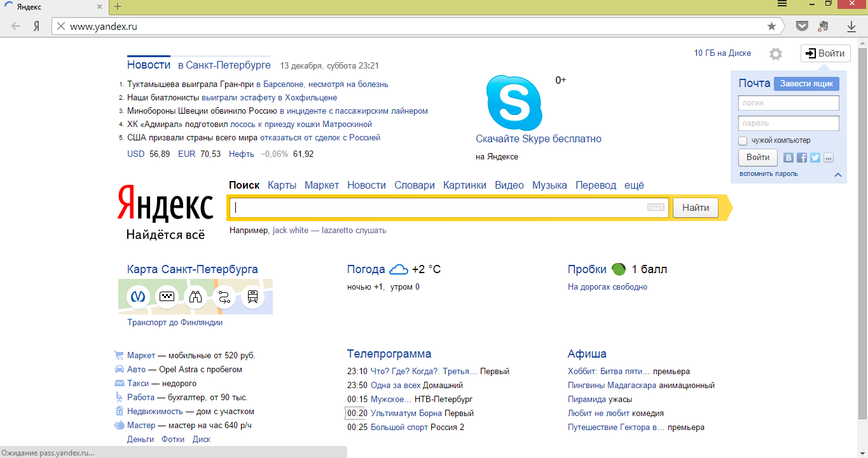
Task: Click the 'пароль' input field
Action: click(789, 123)
